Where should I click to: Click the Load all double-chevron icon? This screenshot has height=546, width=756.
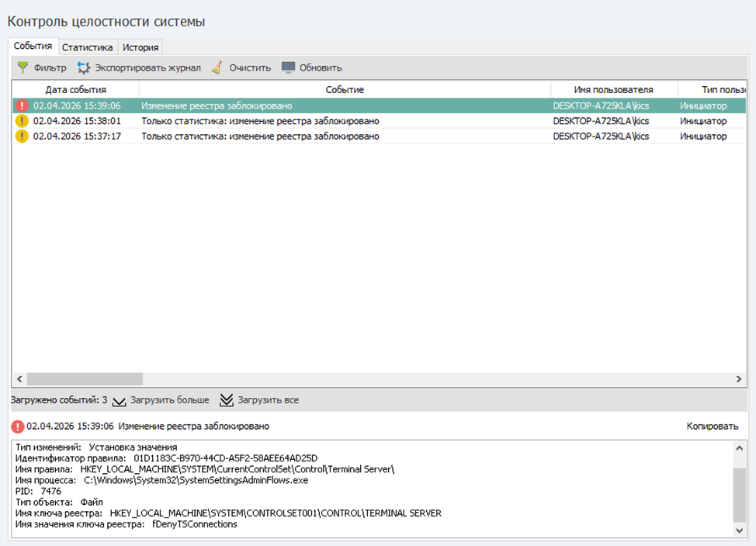point(226,401)
